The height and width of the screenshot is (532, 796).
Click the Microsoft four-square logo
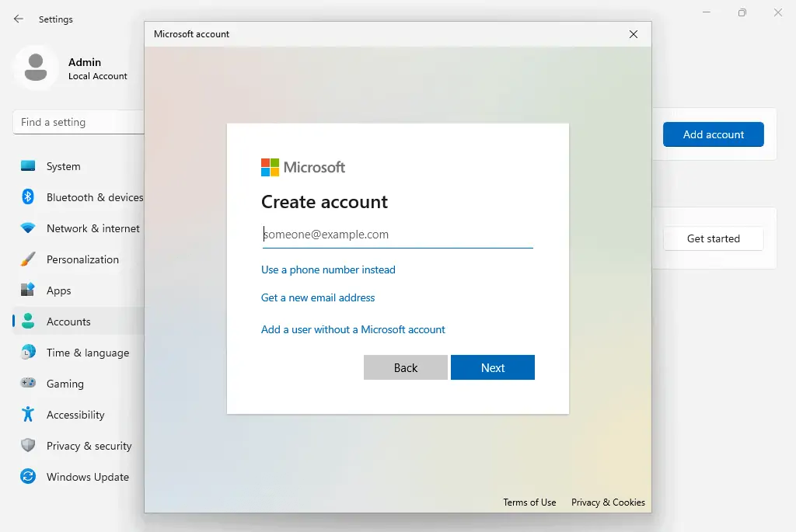(270, 167)
